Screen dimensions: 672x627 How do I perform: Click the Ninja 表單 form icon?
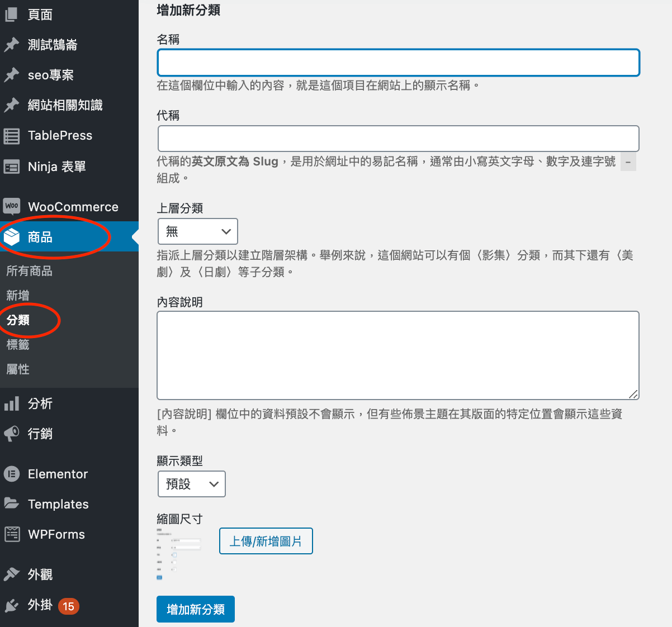tap(12, 167)
